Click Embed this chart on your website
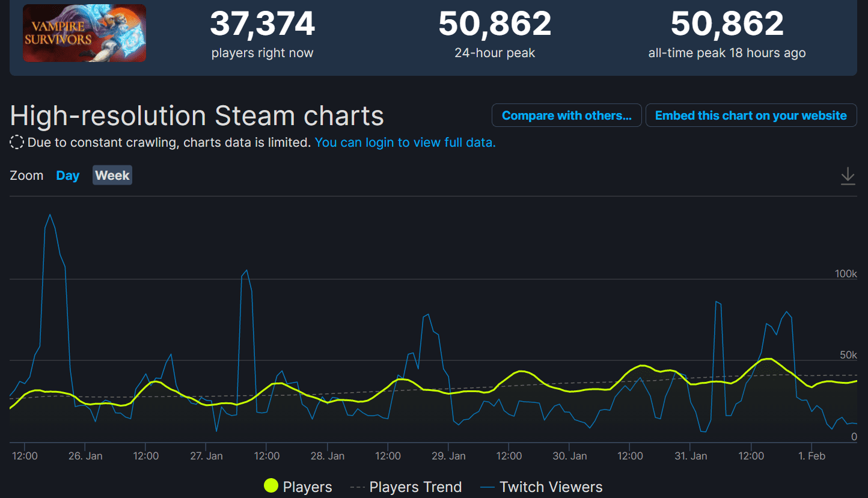The width and height of the screenshot is (868, 498). [x=751, y=115]
